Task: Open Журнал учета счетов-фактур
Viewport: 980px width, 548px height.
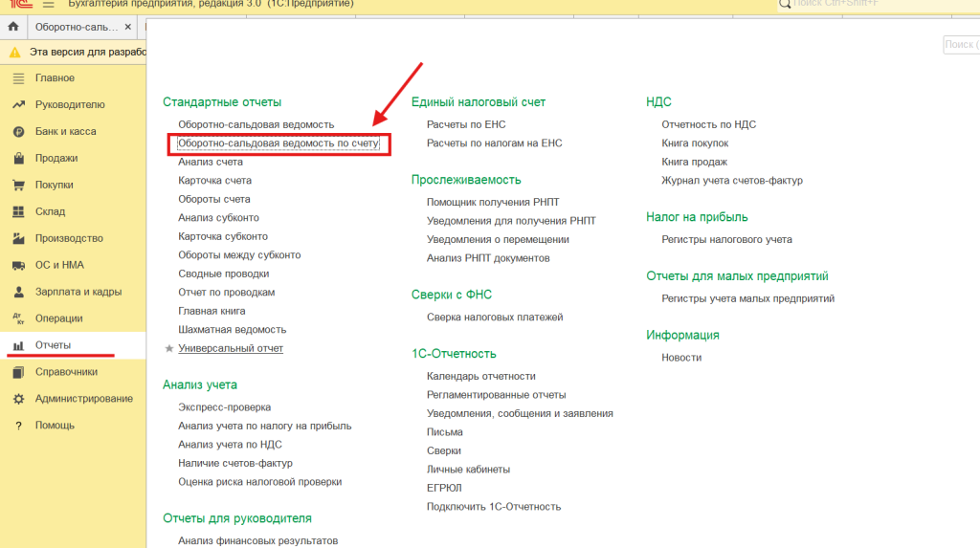Action: pyautogui.click(x=732, y=181)
